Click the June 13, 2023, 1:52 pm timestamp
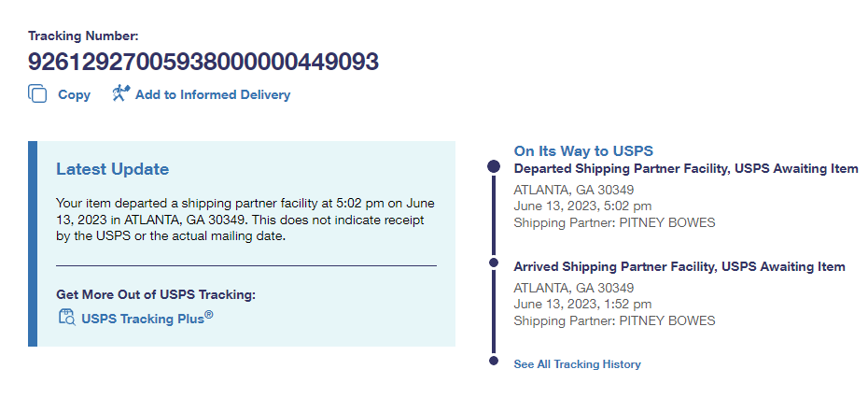868x398 pixels. (x=582, y=304)
